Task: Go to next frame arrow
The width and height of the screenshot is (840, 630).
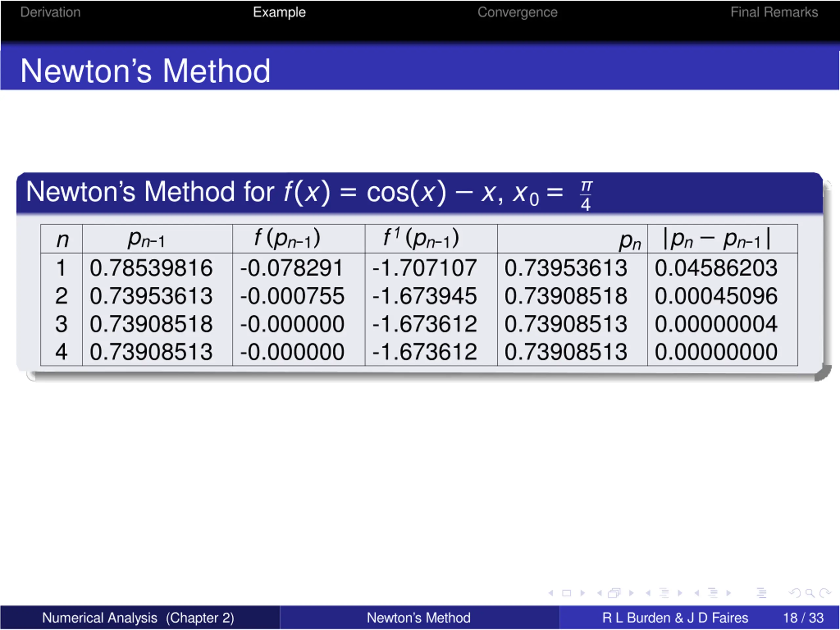Action: pyautogui.click(x=631, y=593)
